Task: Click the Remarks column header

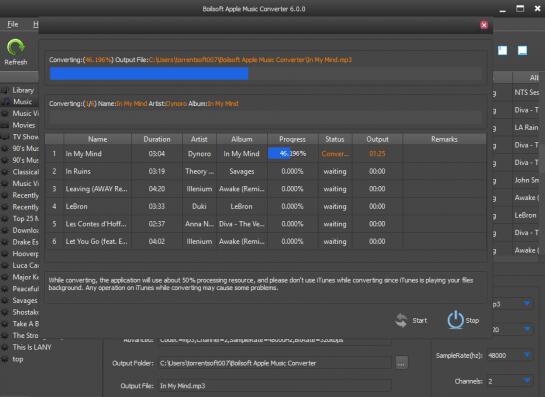Action: [444, 139]
